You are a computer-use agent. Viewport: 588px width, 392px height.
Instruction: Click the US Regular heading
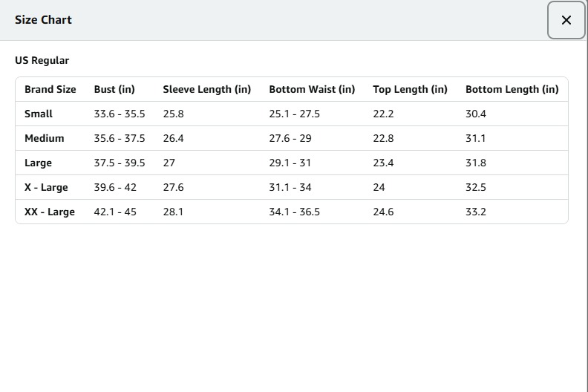pos(42,61)
